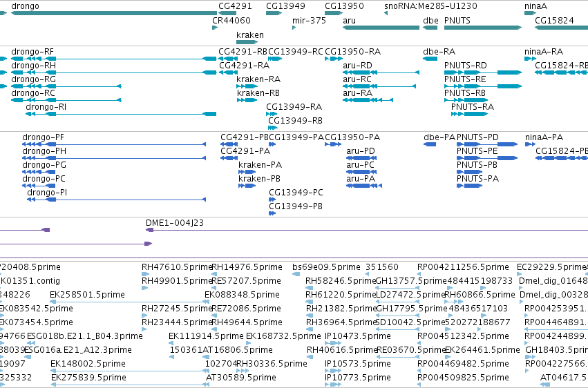The height and width of the screenshot is (388, 588).
Task: Select GH13757.5prime alignment
Action: pos(397,288)
